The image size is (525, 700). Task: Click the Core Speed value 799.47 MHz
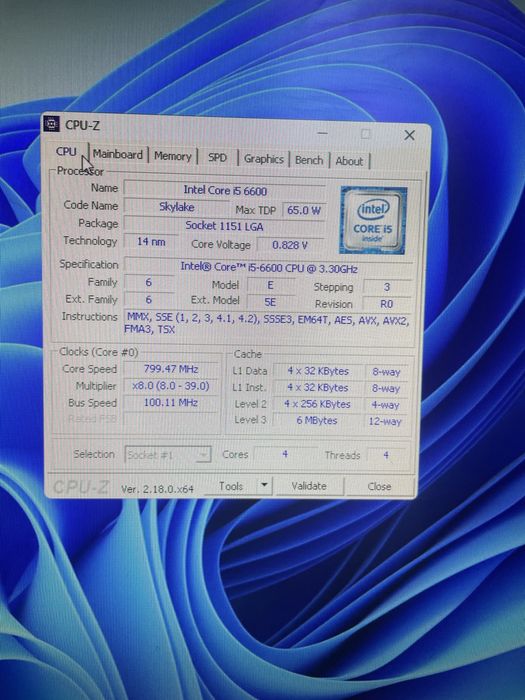[171, 369]
